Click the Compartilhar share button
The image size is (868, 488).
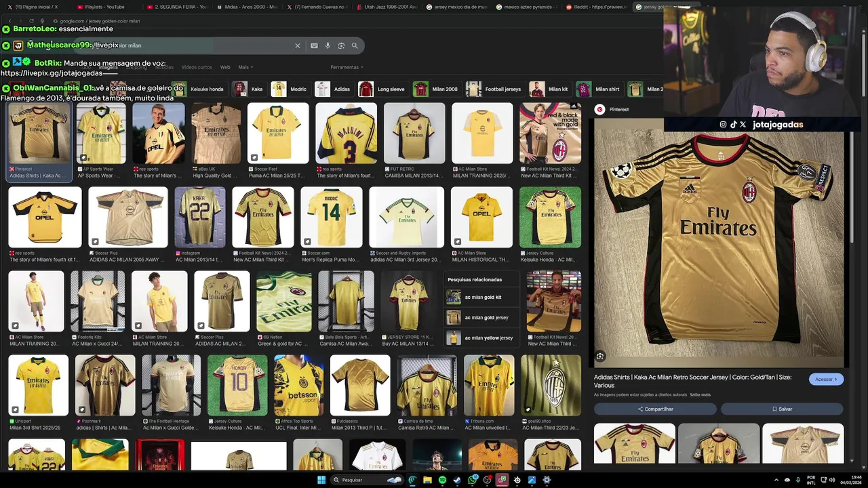[655, 409]
